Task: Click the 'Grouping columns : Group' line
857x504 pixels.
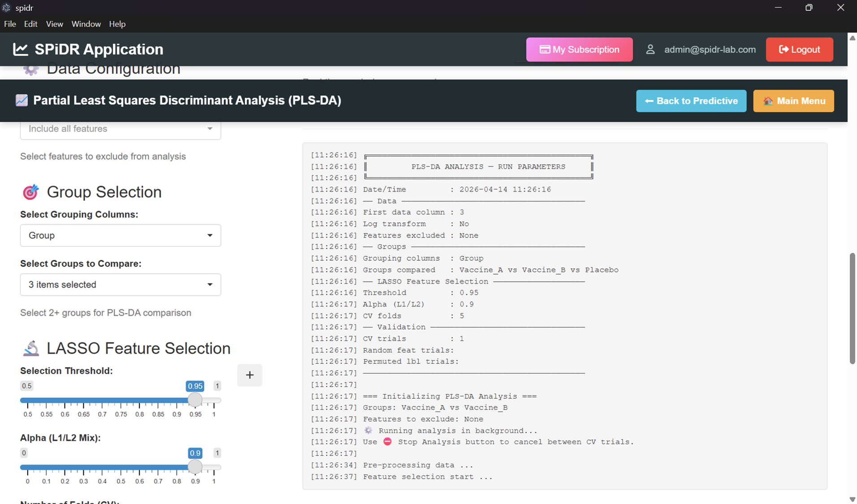Action: (x=397, y=258)
